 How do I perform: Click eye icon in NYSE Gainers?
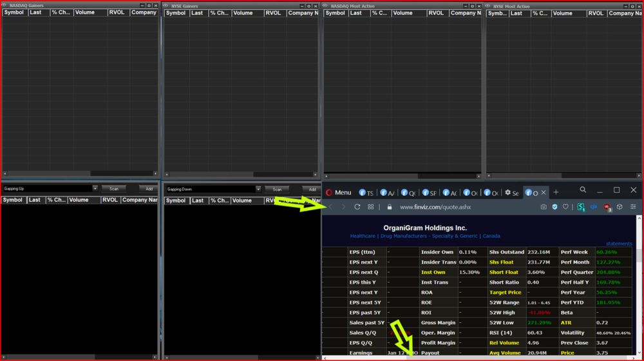coord(166,6)
